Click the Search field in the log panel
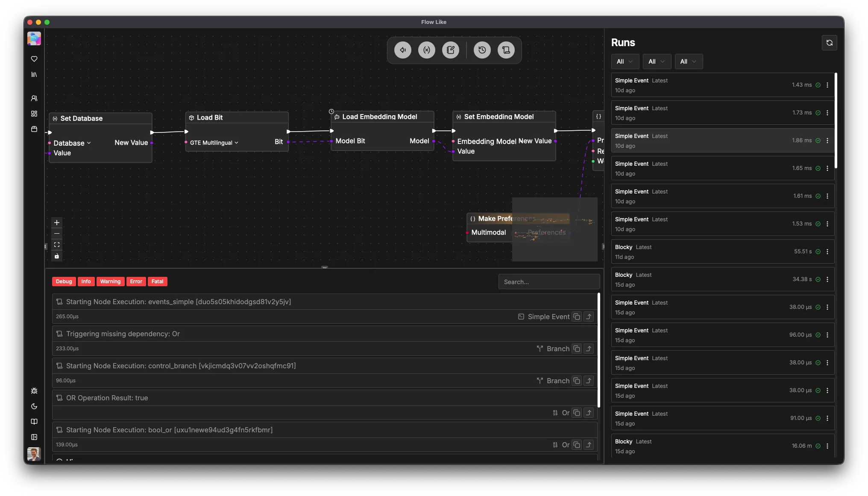This screenshot has height=496, width=868. pos(548,282)
